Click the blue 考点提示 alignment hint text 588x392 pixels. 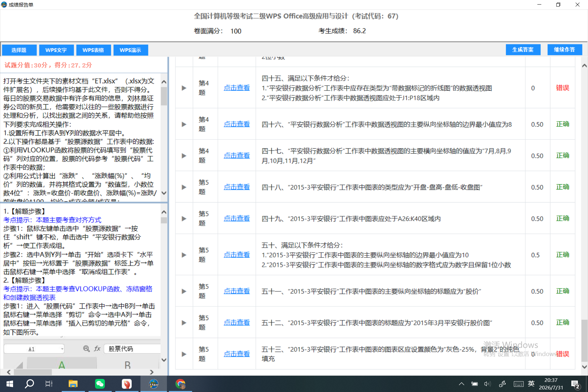52,220
